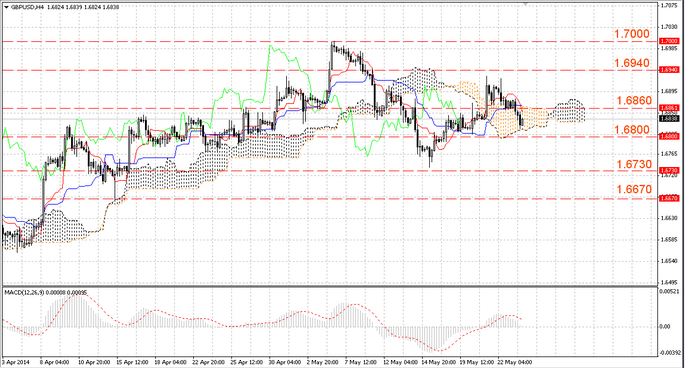Click the 1.6630 price axis value
This screenshot has height=368, width=685.
coord(669,218)
